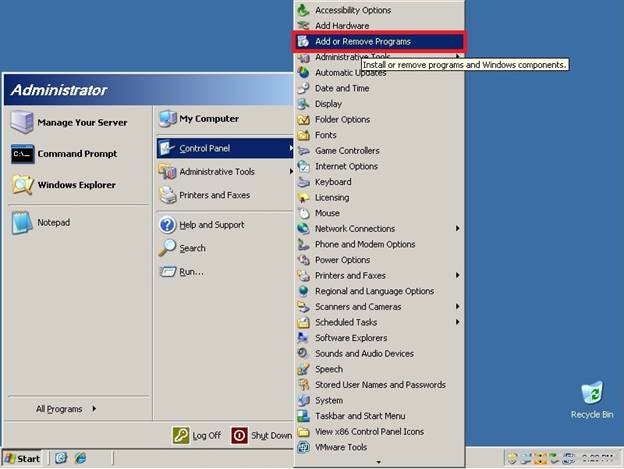Click the Help and Support icon
Screen dimensions: 624x469
pos(168,225)
